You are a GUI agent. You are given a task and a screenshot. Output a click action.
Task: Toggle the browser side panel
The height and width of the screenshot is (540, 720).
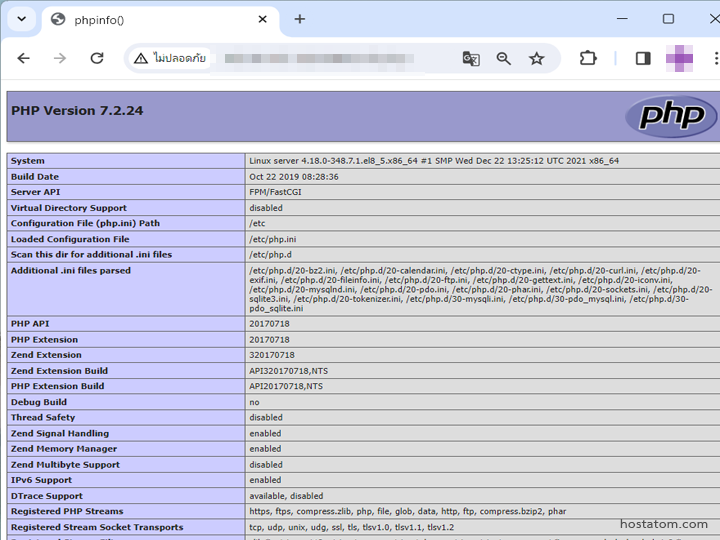643,58
